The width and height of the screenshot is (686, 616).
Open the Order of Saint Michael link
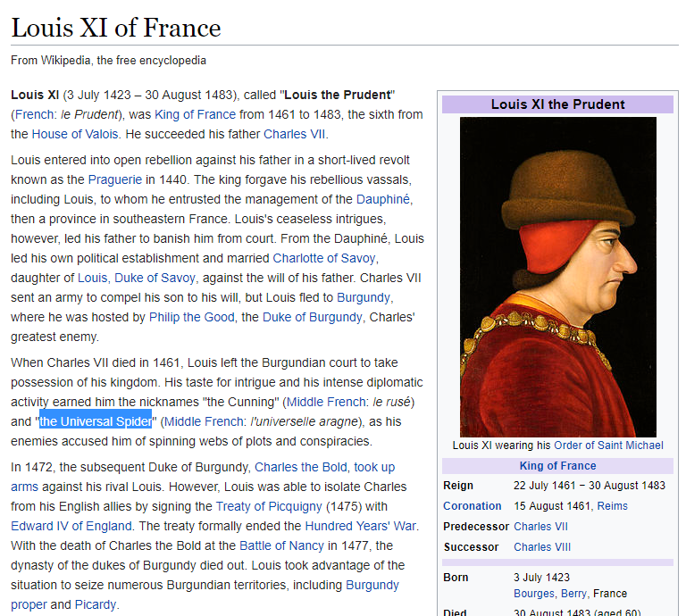click(x=608, y=445)
